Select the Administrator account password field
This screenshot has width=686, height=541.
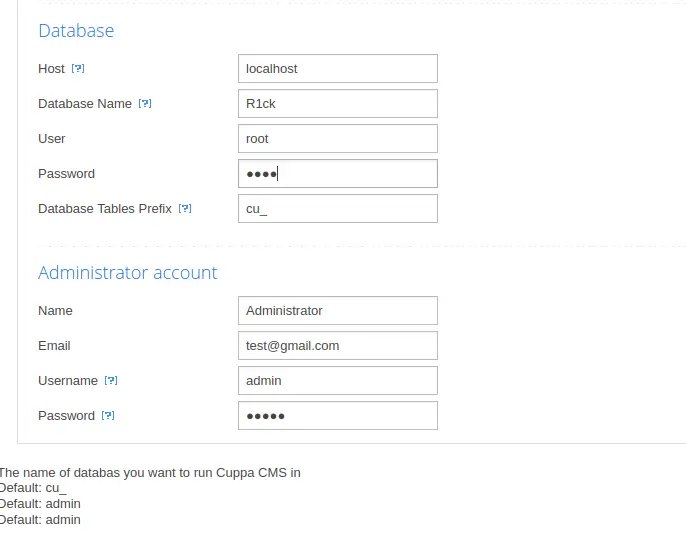[337, 416]
